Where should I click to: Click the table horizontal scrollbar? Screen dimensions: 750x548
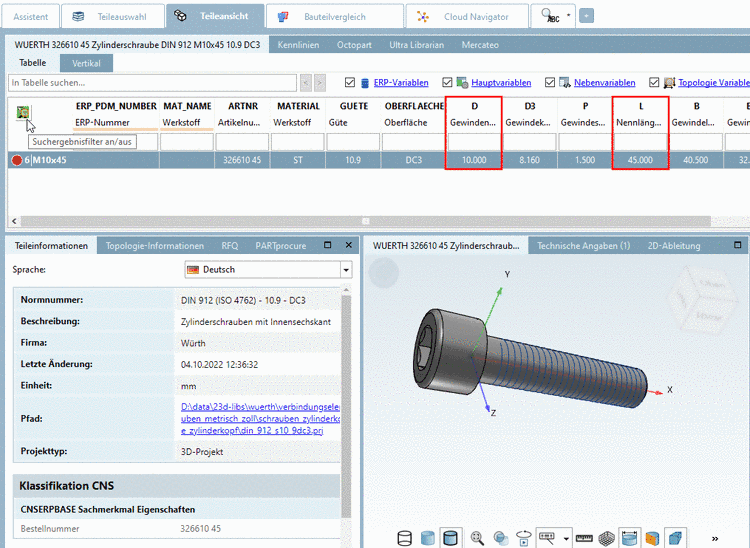click(x=366, y=221)
